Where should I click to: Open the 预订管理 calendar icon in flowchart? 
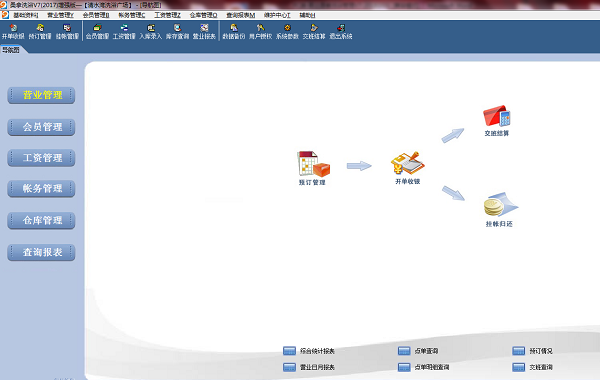pos(313,164)
